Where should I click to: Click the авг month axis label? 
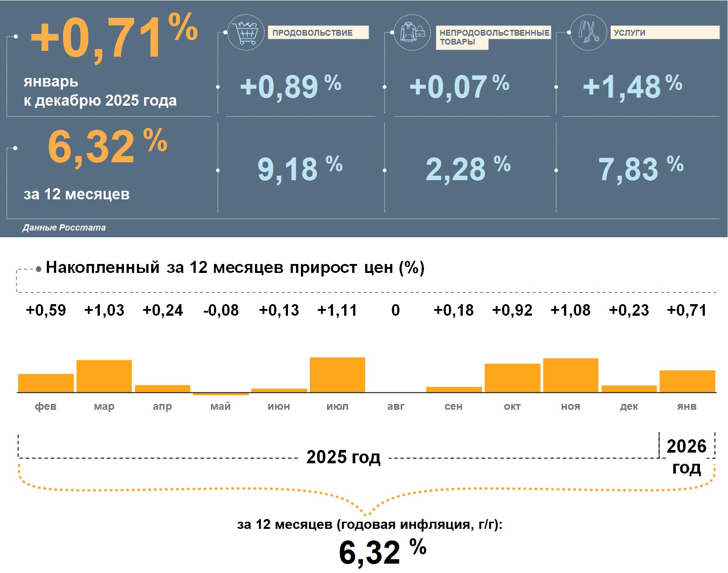click(396, 406)
